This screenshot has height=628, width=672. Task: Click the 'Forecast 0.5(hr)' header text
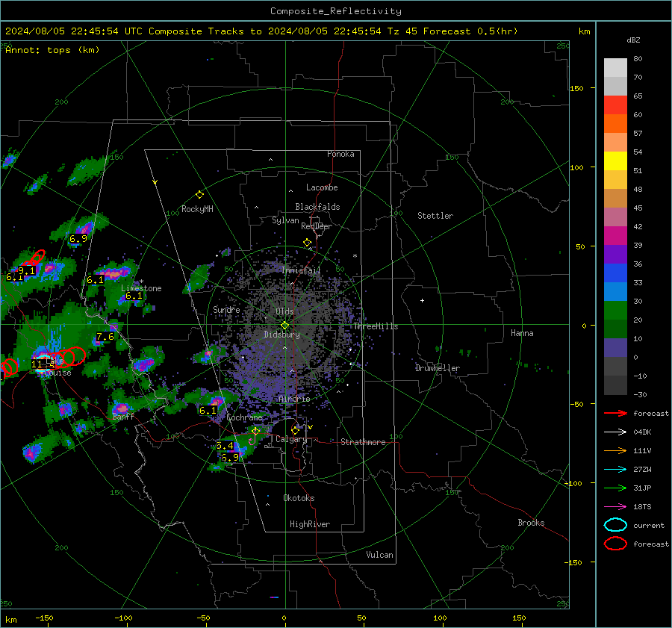point(470,31)
